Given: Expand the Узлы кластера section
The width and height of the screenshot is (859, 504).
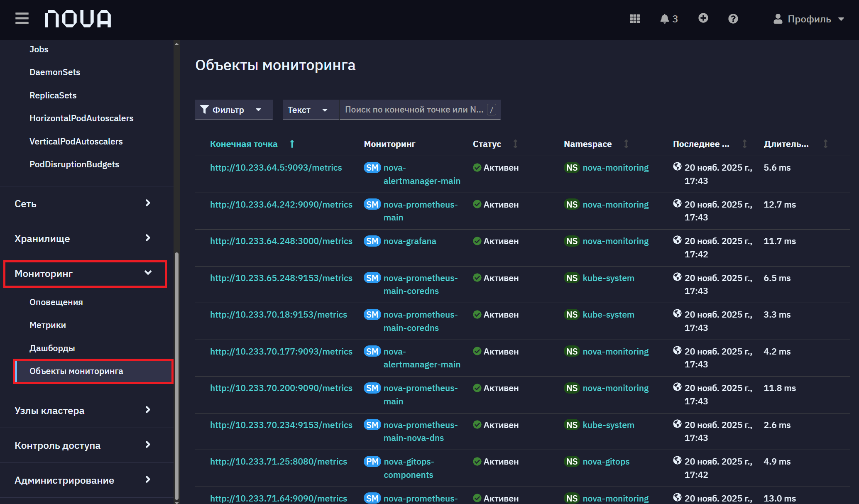Looking at the screenshot, I should pyautogui.click(x=87, y=410).
